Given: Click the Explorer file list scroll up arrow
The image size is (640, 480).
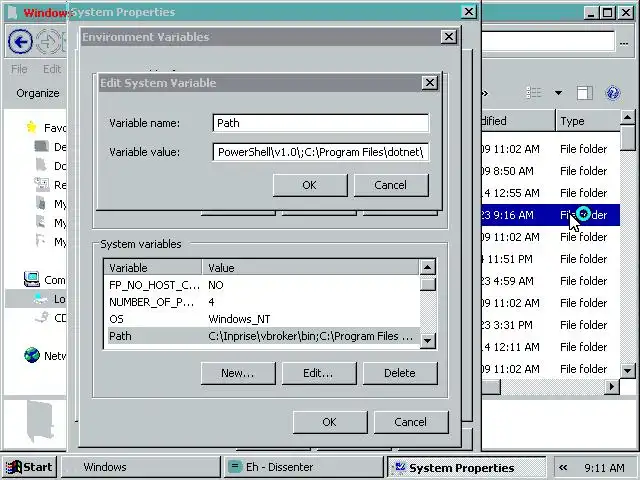Looking at the screenshot, I should tap(627, 118).
